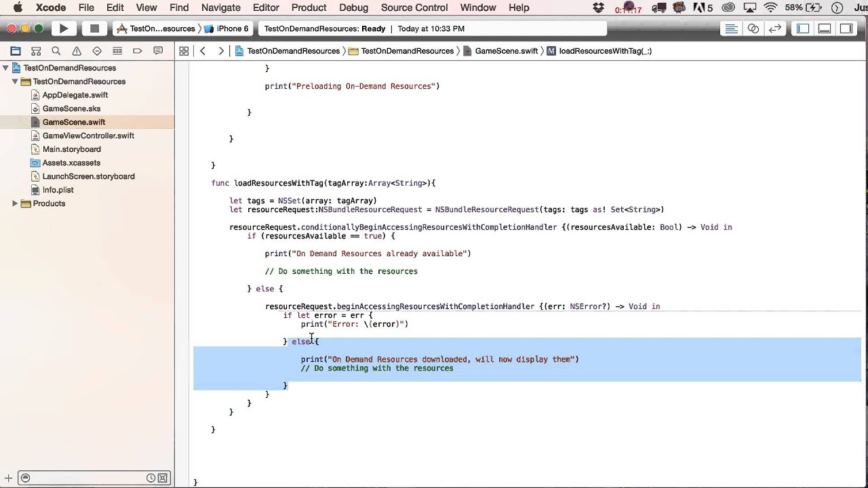
Task: Open the TestOnDemandResources project breadcrumb
Action: (x=288, y=51)
